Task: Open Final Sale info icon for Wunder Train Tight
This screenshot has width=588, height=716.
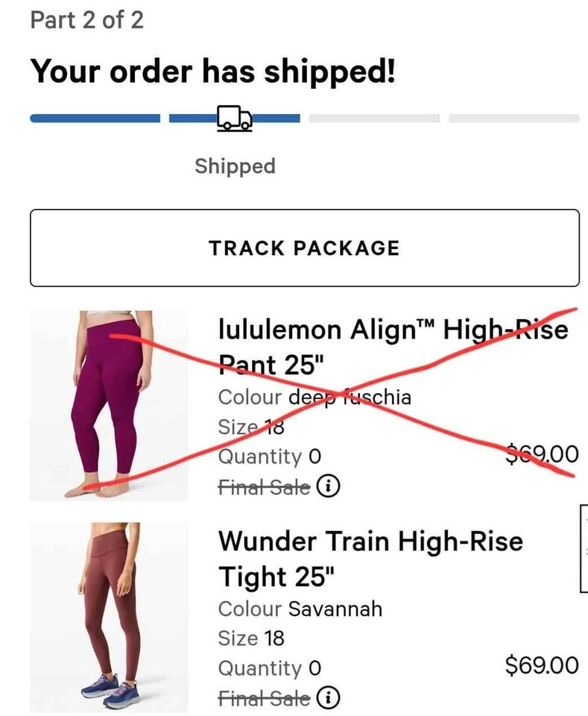Action: [x=327, y=697]
